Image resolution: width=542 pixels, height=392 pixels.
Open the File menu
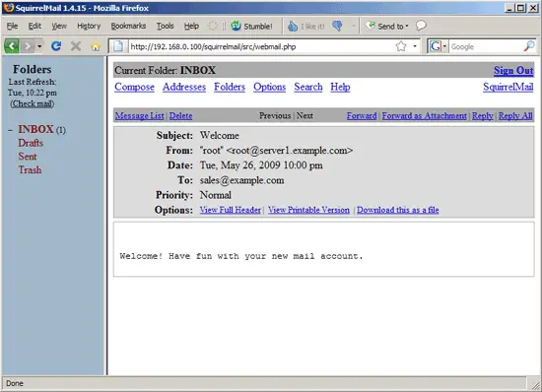pyautogui.click(x=13, y=26)
